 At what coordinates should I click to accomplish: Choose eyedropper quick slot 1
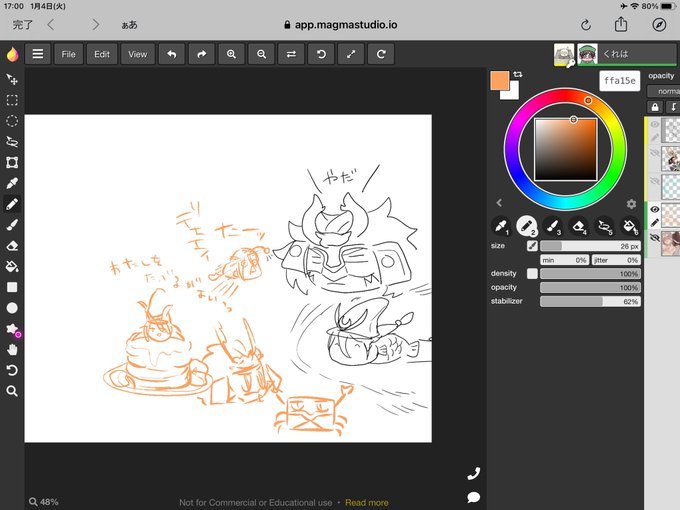(501, 226)
